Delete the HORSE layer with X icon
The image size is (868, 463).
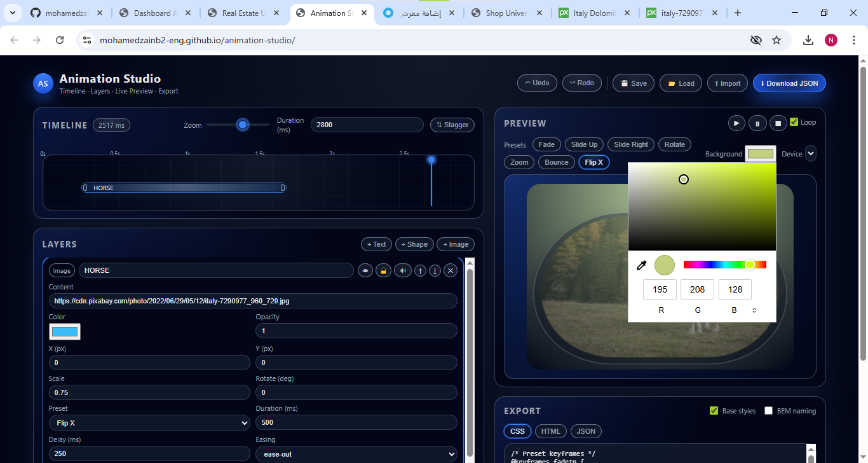pos(451,271)
